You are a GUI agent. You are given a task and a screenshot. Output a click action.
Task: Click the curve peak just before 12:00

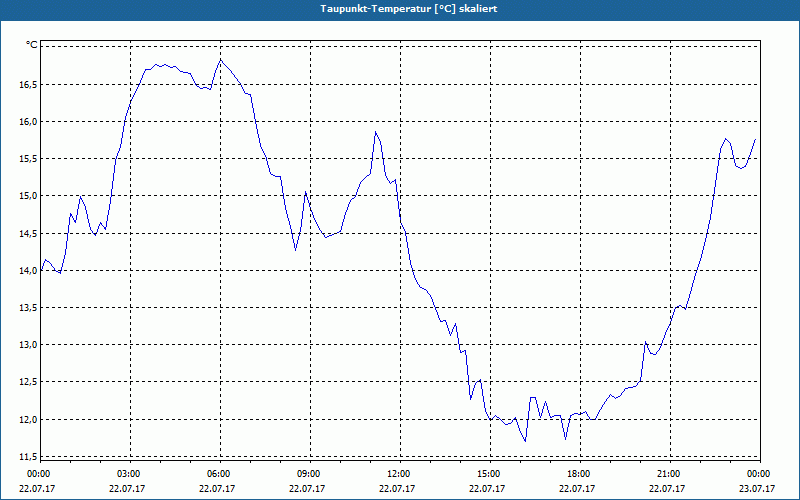(376, 132)
